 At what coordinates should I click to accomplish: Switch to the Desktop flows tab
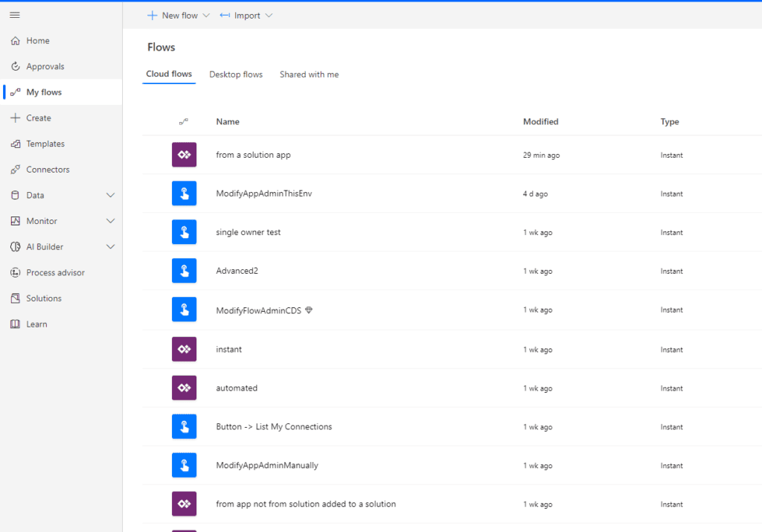click(236, 74)
